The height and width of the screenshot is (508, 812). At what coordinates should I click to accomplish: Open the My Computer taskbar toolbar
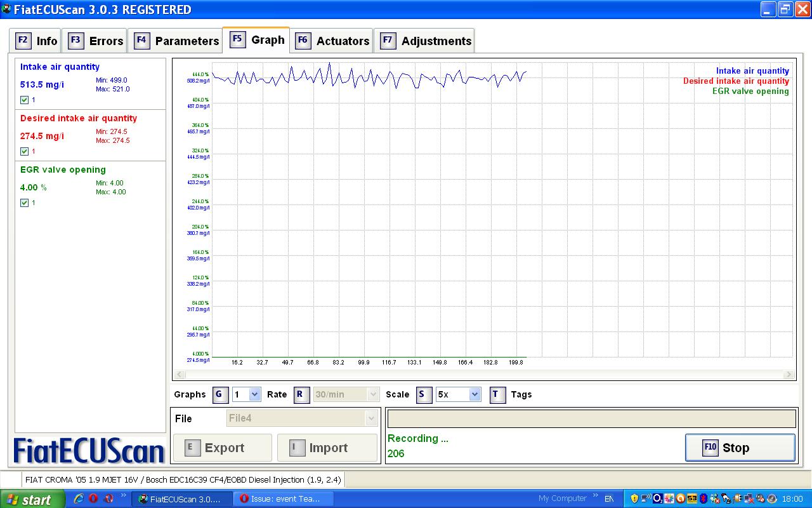(x=562, y=498)
